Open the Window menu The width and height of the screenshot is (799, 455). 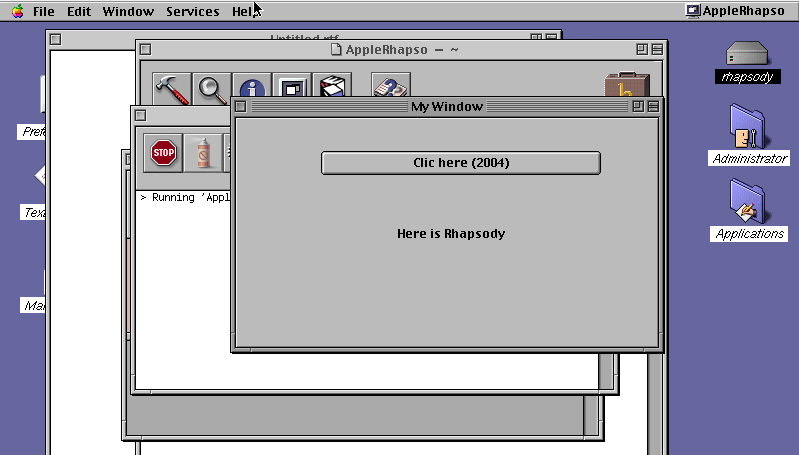point(128,11)
